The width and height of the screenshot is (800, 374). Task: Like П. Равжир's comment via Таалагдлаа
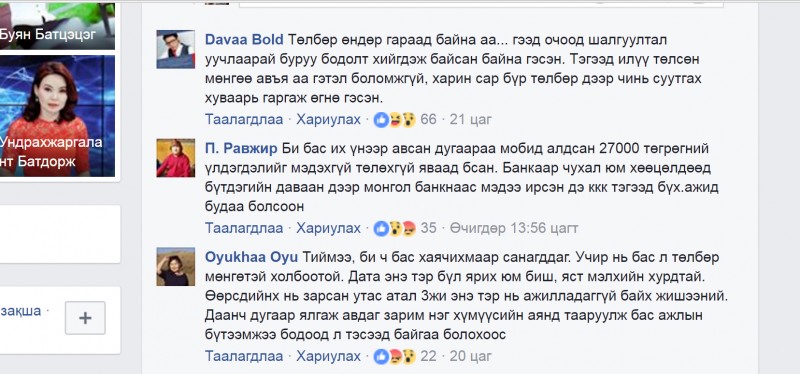(x=244, y=228)
